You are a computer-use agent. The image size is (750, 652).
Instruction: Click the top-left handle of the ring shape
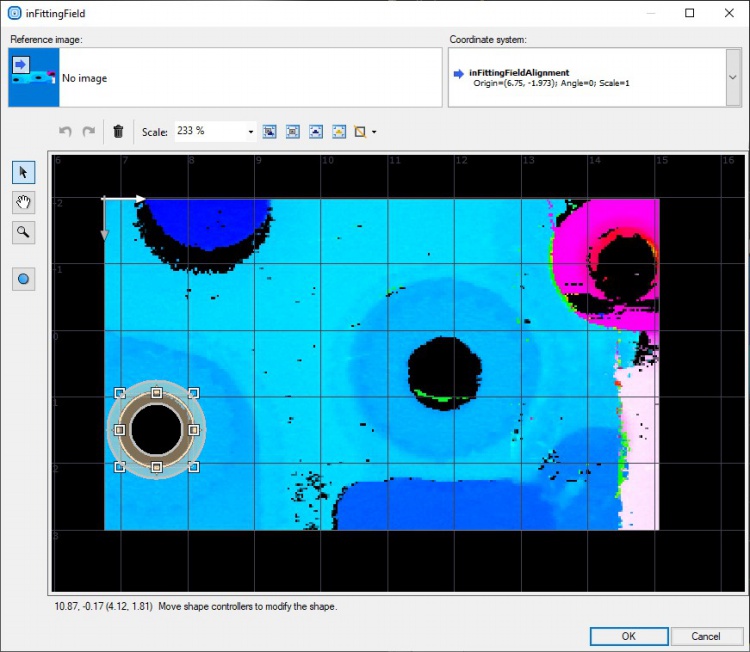(120, 393)
